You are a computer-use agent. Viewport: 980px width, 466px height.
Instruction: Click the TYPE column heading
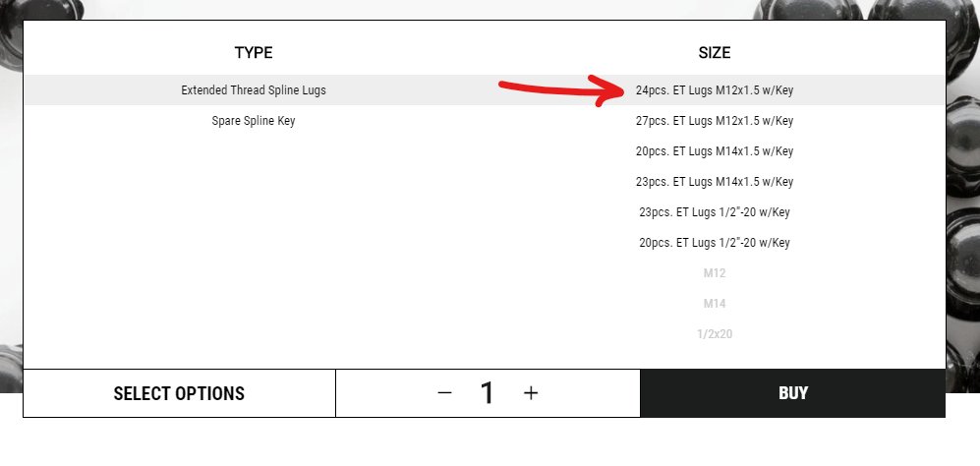click(254, 52)
